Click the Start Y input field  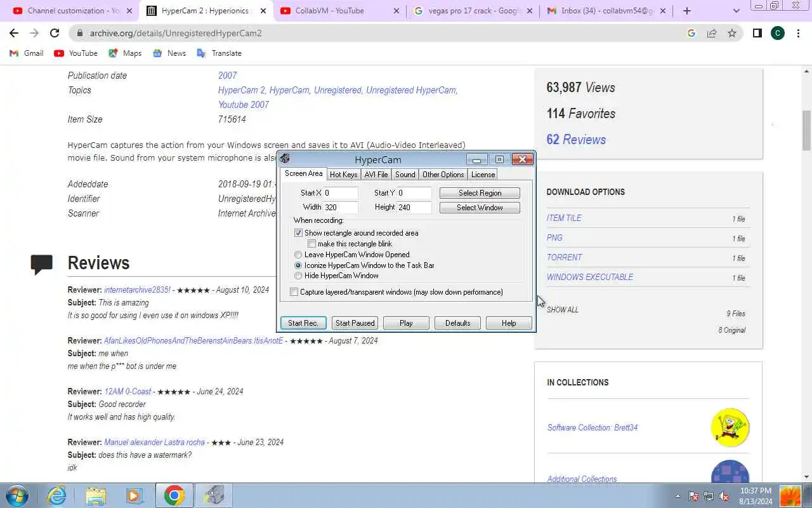(x=414, y=193)
